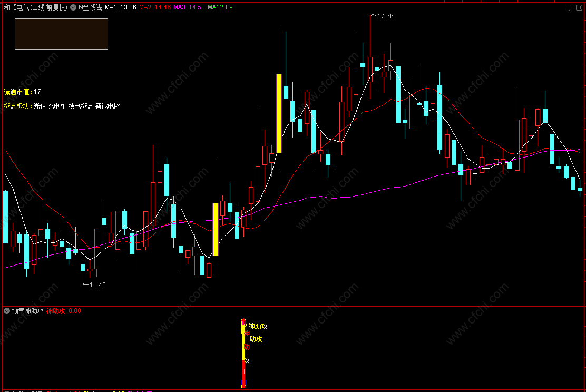Click the 17.66 high price marker
Image resolution: width=586 pixels, height=392 pixels.
[x=385, y=16]
